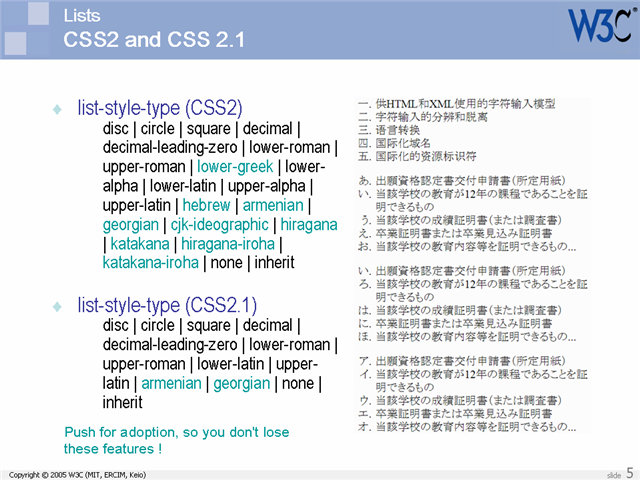Click katakana list item marked 'ア.'
The height and width of the screenshot is (480, 640).
[462, 361]
